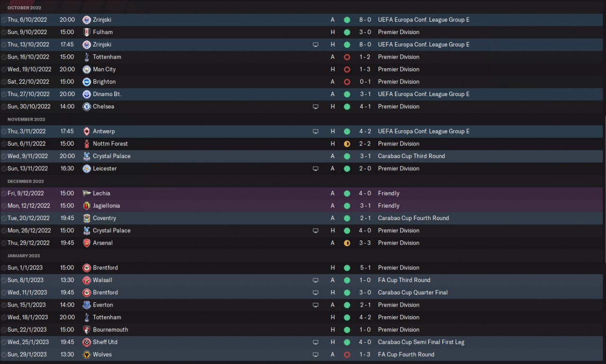Click TV icon on Leicester fixture row

tap(316, 169)
